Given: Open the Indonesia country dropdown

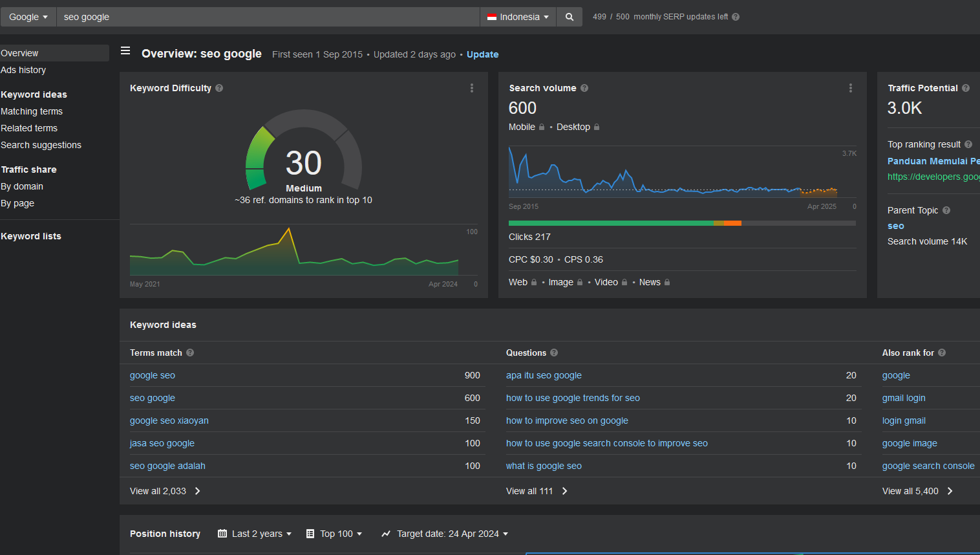Looking at the screenshot, I should (x=518, y=17).
